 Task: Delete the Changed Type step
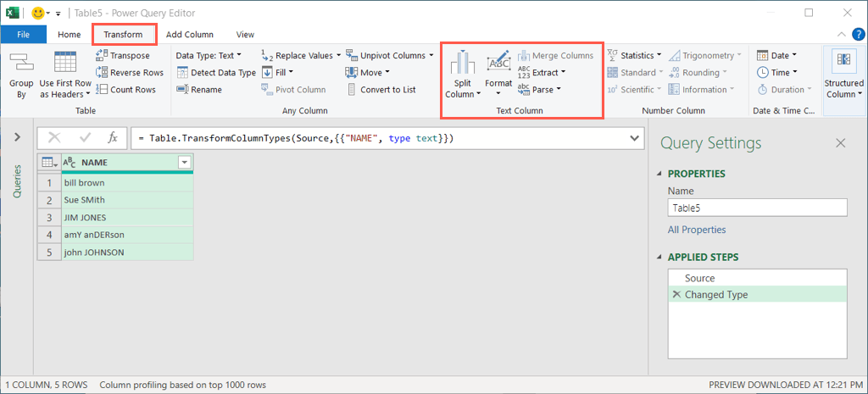pos(676,295)
